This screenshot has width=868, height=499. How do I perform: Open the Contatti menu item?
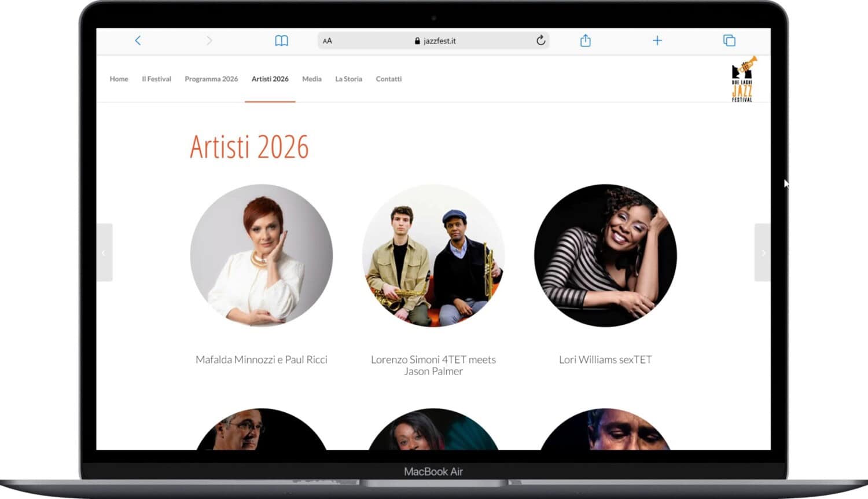[x=389, y=79]
